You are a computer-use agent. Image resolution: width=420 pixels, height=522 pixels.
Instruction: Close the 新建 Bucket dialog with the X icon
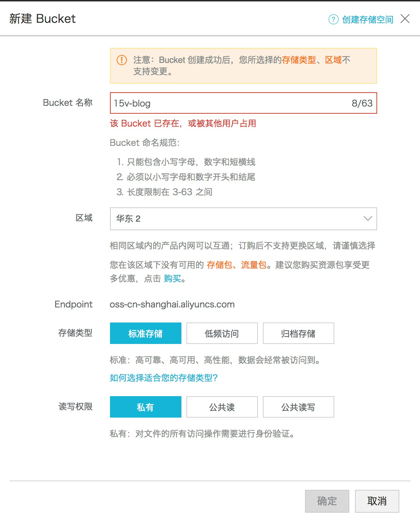[405, 19]
